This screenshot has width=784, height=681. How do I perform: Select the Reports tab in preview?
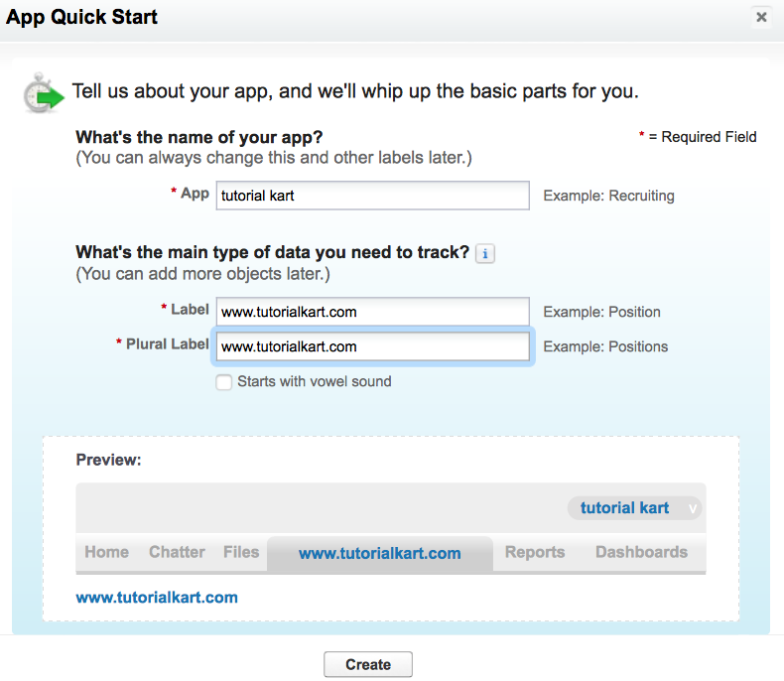point(535,552)
